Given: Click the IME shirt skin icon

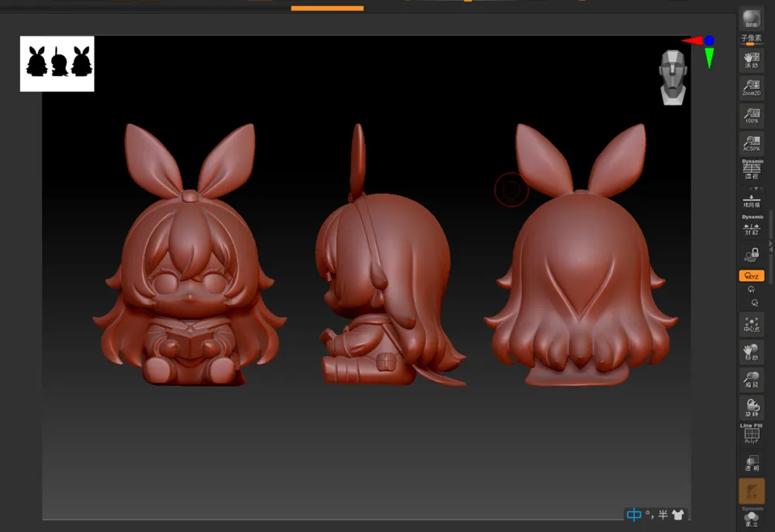Looking at the screenshot, I should [678, 515].
